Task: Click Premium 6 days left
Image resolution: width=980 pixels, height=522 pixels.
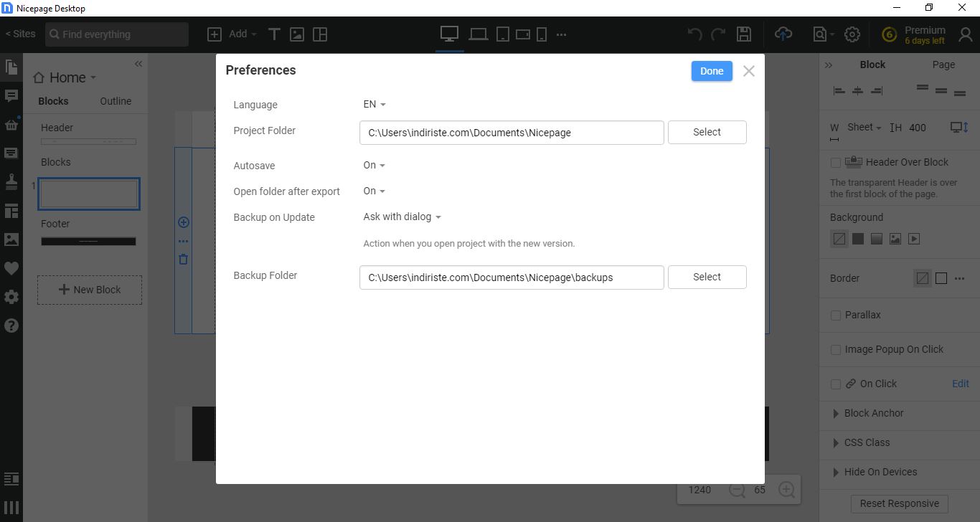Action: [x=913, y=34]
